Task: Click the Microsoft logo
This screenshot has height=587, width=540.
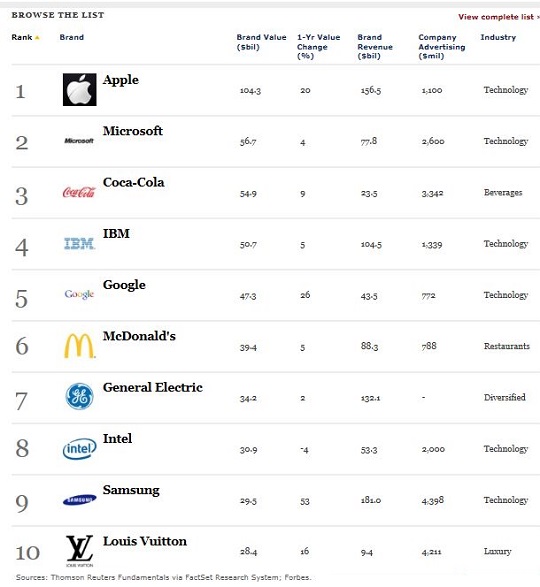Action: pos(79,141)
